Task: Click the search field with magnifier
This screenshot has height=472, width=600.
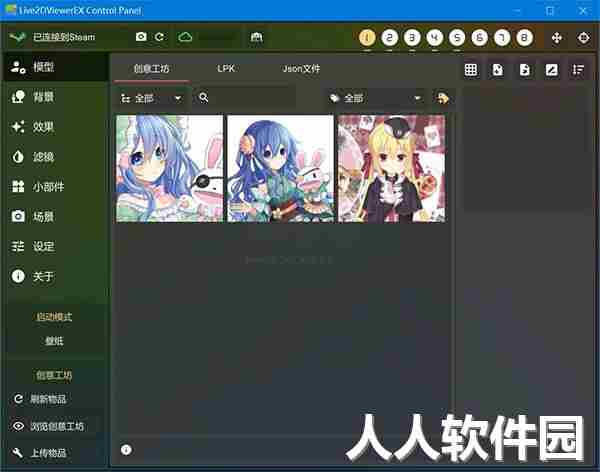Action: point(245,98)
